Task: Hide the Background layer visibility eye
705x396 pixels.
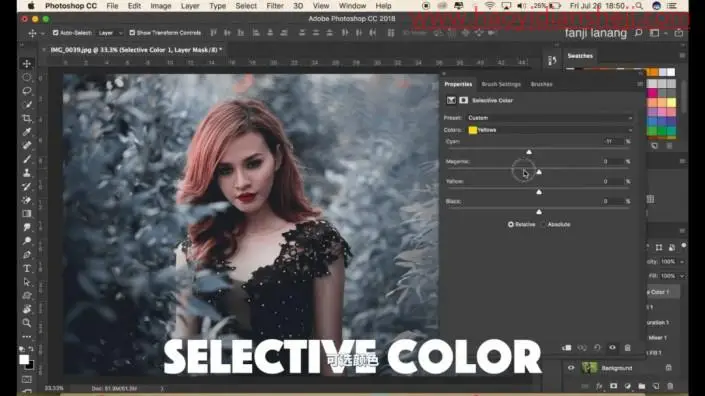Action: click(x=571, y=368)
